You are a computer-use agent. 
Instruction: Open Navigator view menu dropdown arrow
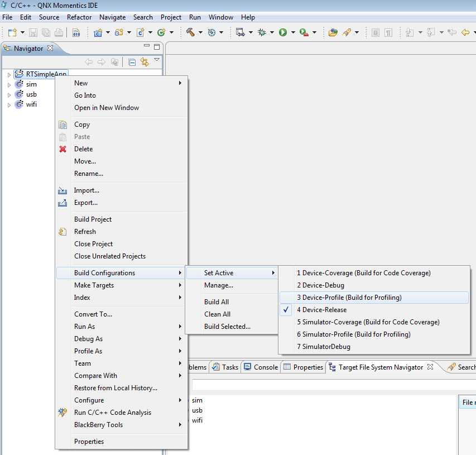[157, 60]
